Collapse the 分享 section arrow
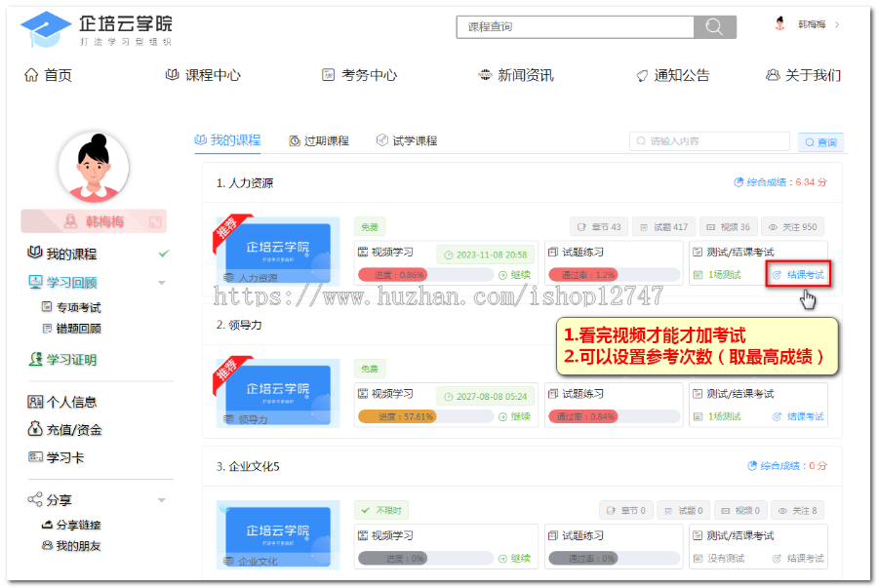Viewport: 878px width, 588px height. 161,500
